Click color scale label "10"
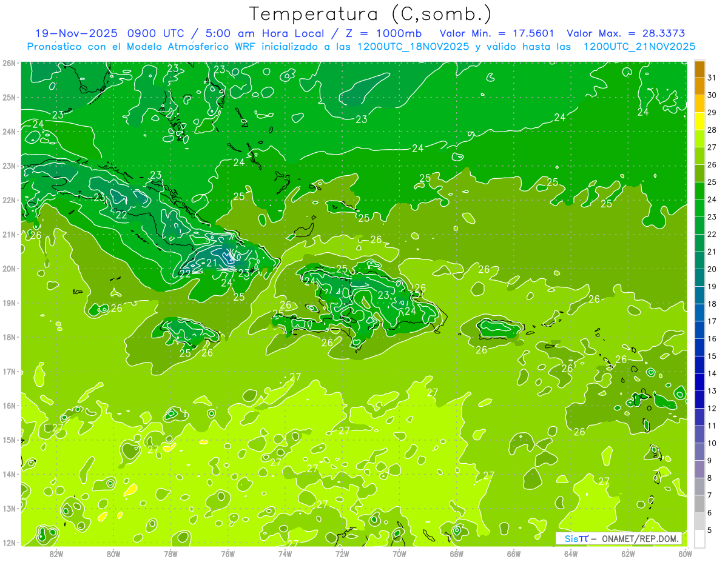The height and width of the screenshot is (562, 728). (712, 443)
